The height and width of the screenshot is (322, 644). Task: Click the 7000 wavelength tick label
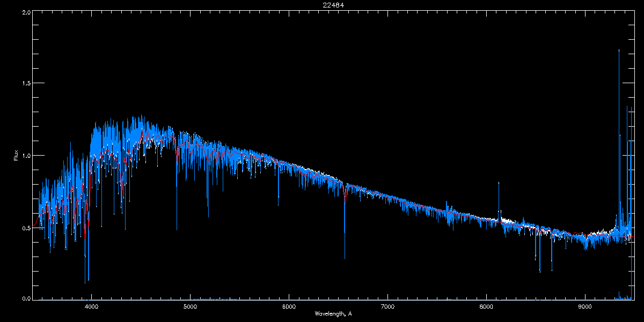click(387, 307)
